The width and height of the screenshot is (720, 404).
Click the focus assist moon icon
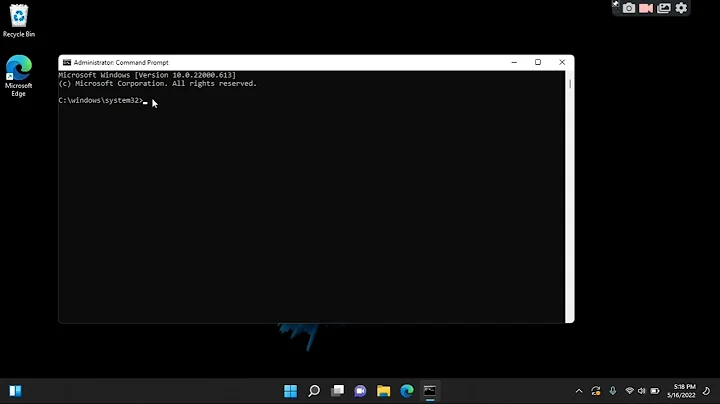707,391
